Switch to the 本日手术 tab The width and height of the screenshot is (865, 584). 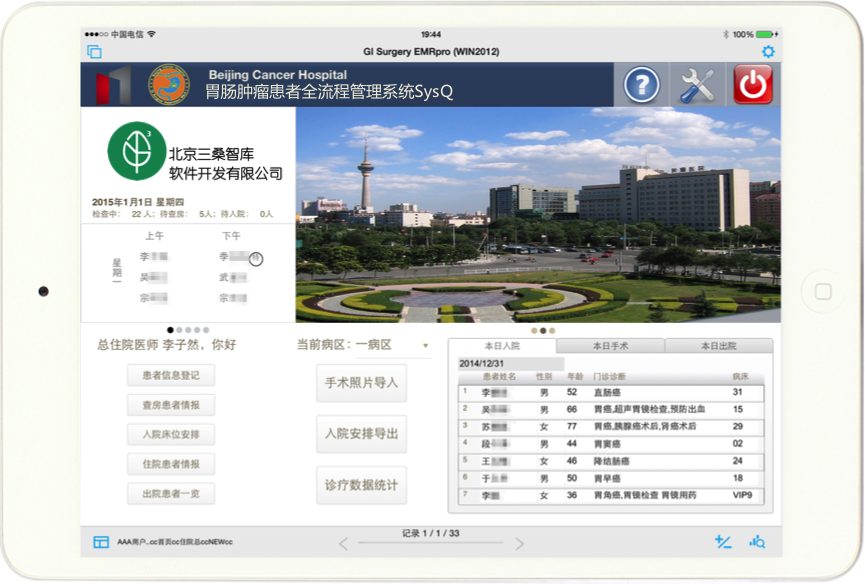click(x=610, y=346)
